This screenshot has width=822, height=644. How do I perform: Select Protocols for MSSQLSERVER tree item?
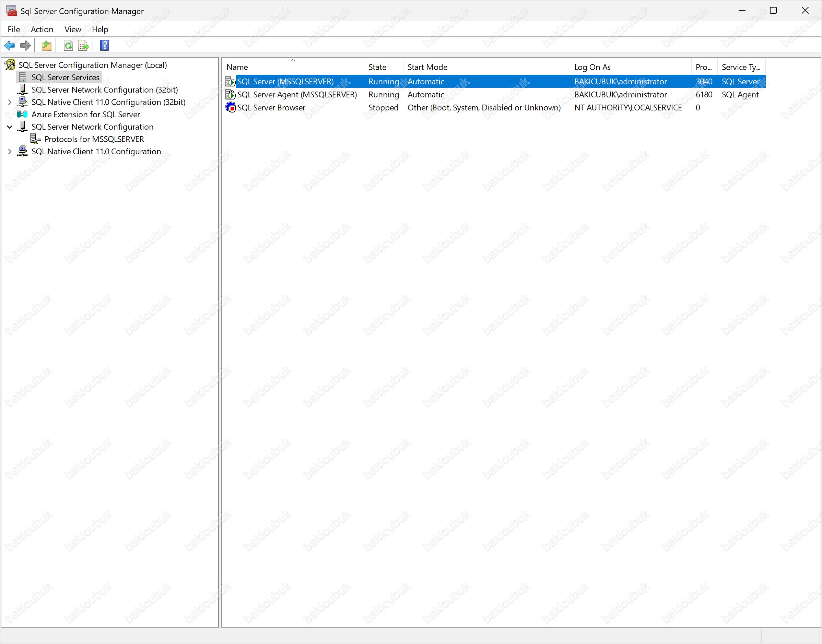click(x=94, y=139)
